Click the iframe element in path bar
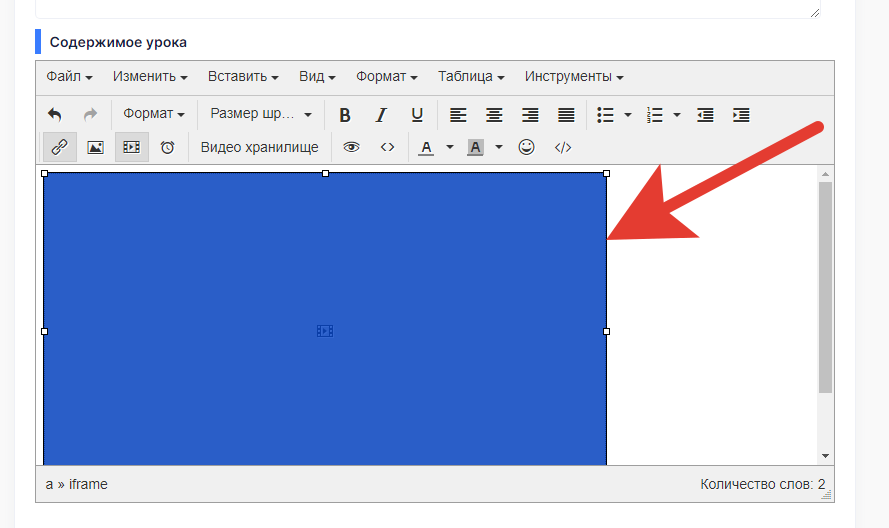The image size is (889, 528). click(88, 484)
